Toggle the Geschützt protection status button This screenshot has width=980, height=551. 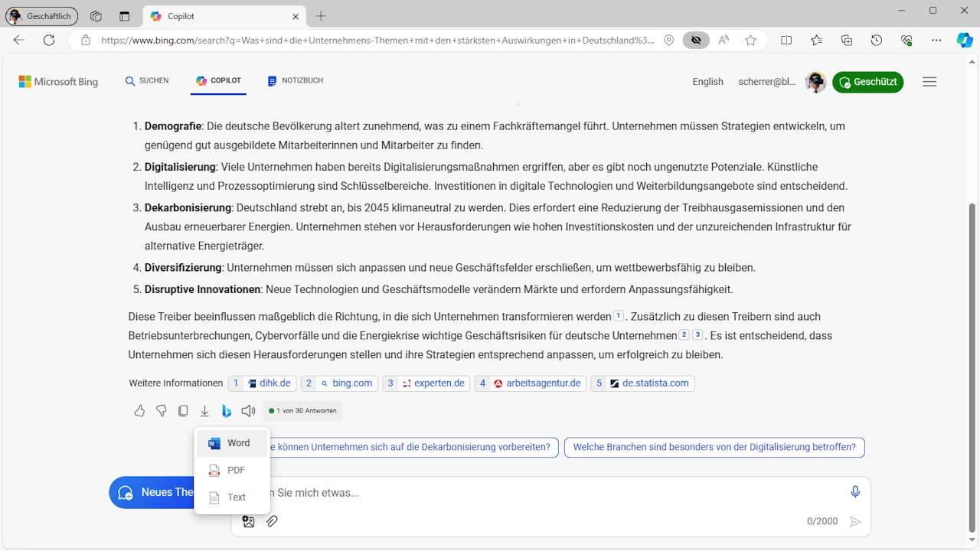867,82
